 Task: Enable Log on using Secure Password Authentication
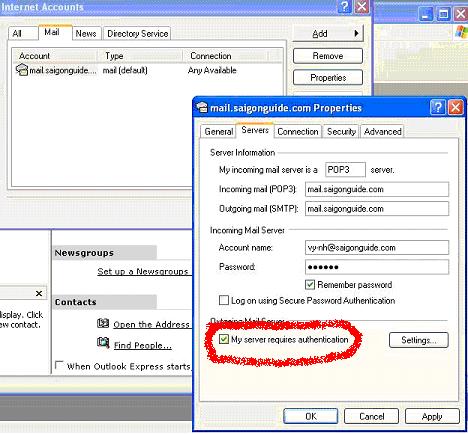224,300
